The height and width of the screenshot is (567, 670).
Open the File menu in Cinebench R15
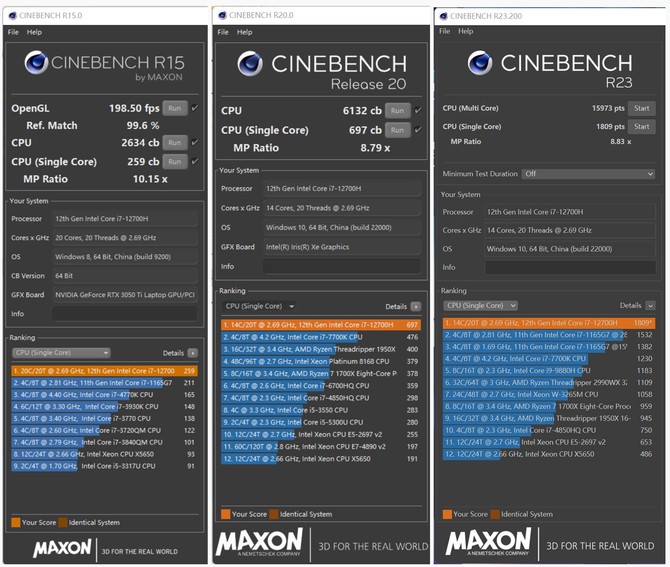[13, 32]
